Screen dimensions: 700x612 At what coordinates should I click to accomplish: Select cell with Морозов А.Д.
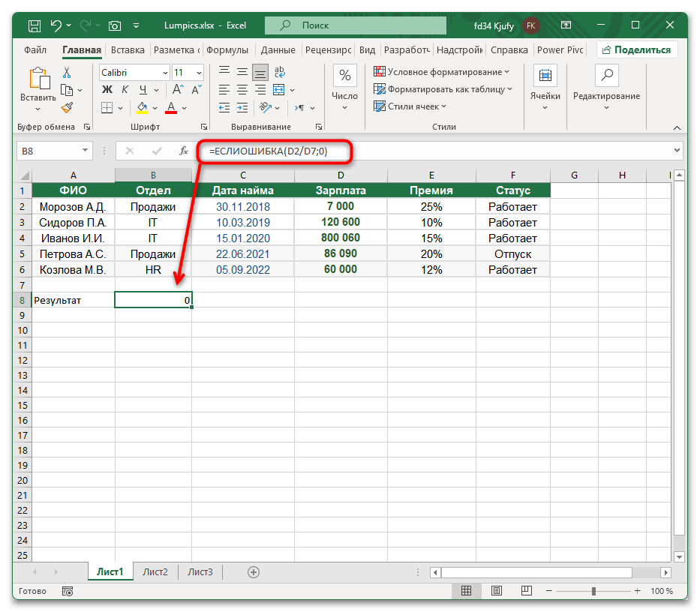tap(73, 207)
